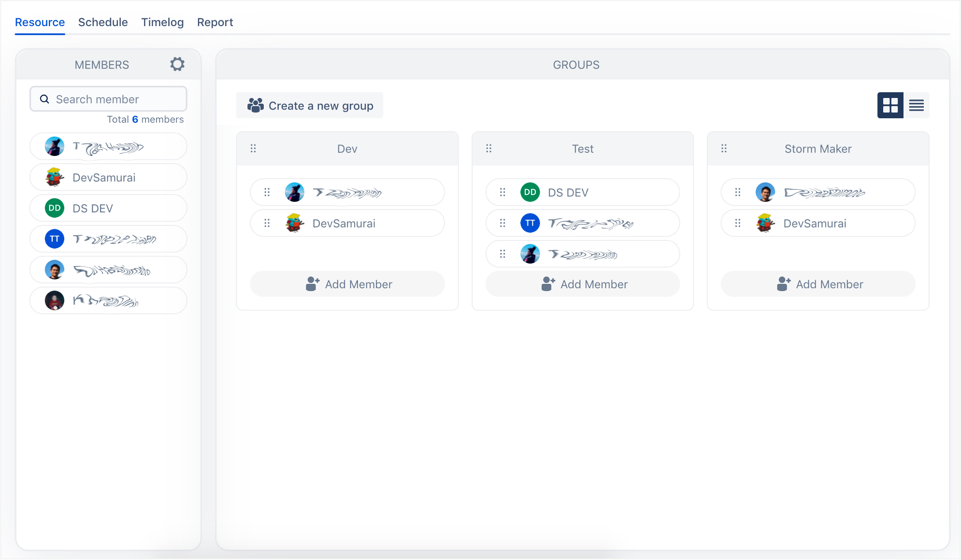
Task: Open the Schedule tab
Action: coord(103,22)
